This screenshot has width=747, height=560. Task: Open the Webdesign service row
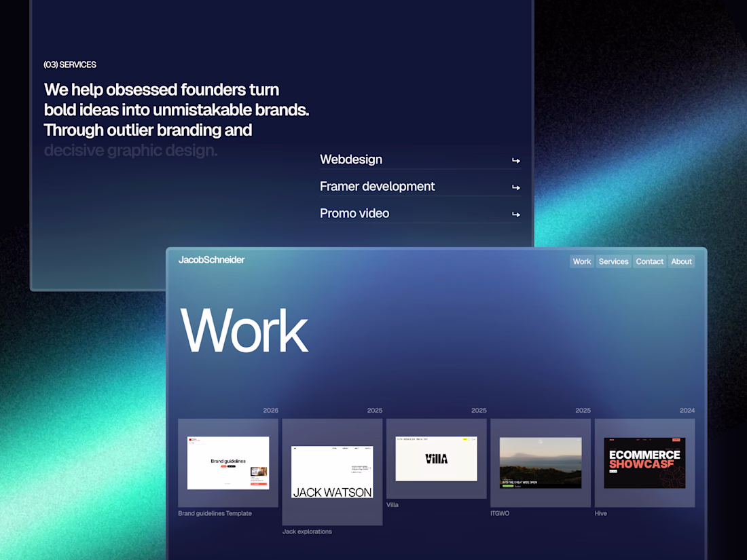tap(420, 160)
